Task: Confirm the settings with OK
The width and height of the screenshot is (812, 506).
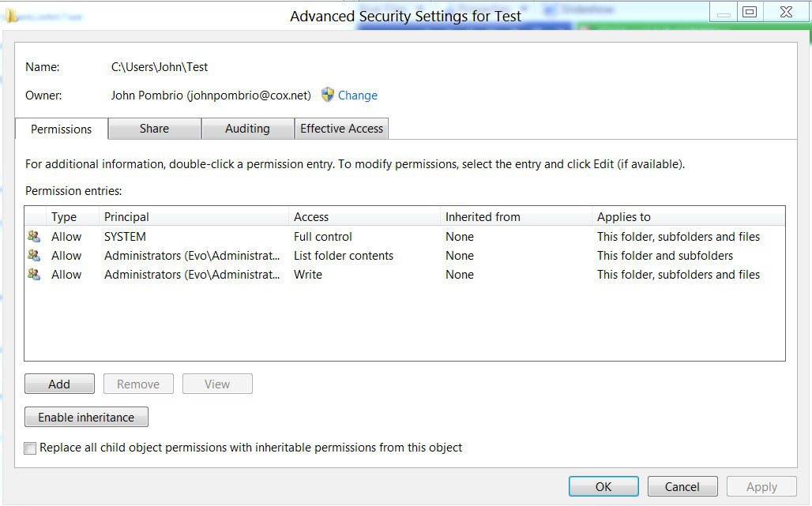Action: click(x=603, y=486)
